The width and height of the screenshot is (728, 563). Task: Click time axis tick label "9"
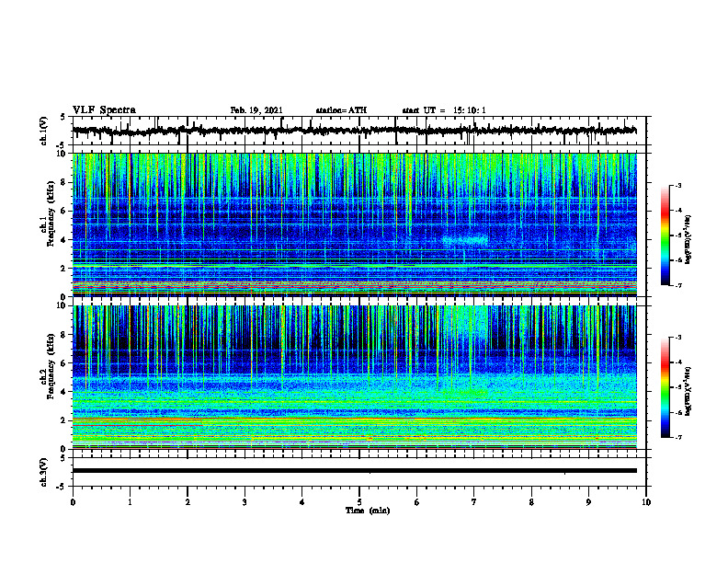(588, 502)
